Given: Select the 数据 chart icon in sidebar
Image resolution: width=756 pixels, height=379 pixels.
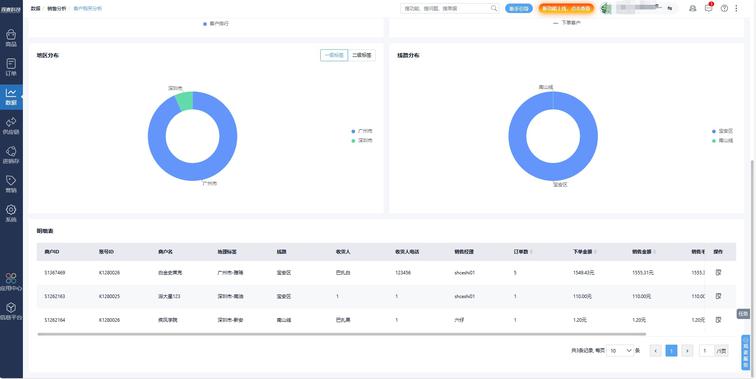Looking at the screenshot, I should (x=11, y=96).
